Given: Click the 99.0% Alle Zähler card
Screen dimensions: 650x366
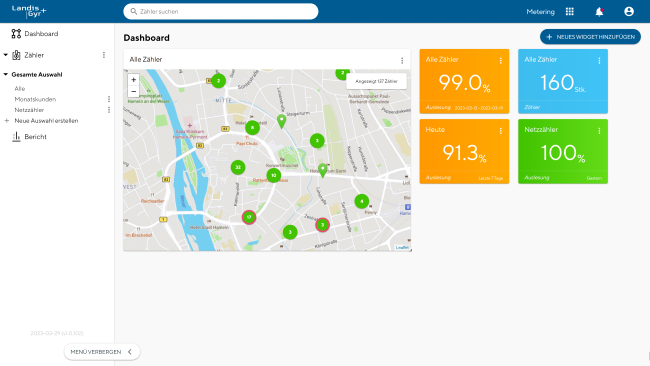Looking at the screenshot, I should click(464, 81).
